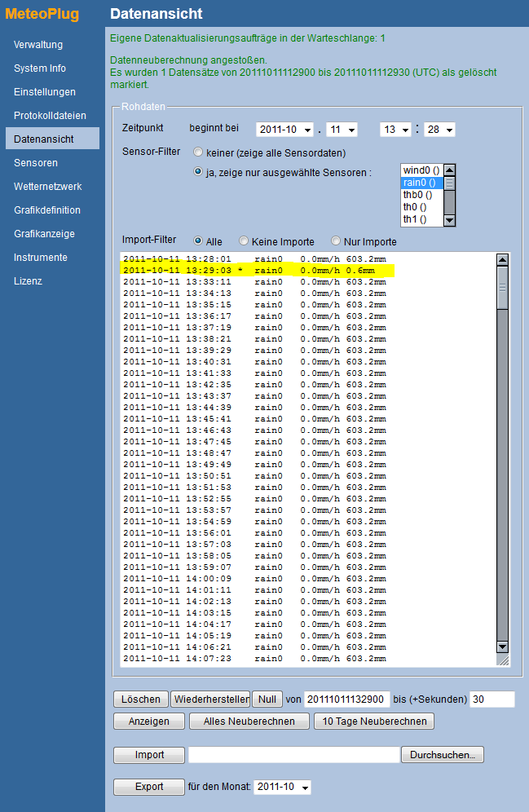Click data row 2011-10-11 13:45:41
The width and height of the screenshot is (529, 812).
point(254,419)
